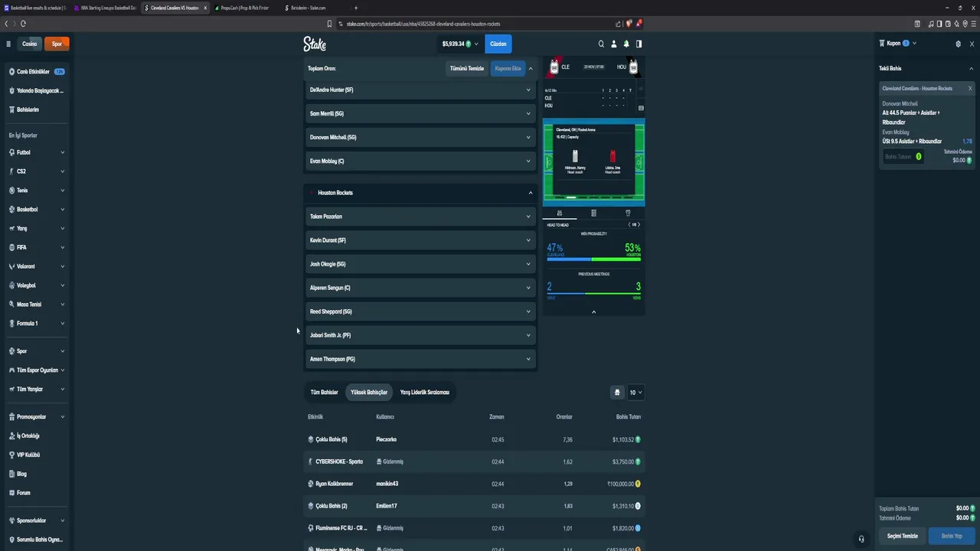The image size is (980, 551).
Task: Expand De'Andre Hunter (SF) row
Action: click(420, 90)
